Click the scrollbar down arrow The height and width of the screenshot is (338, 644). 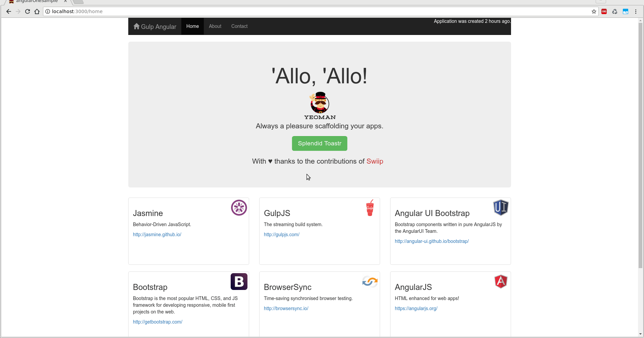[641, 334]
